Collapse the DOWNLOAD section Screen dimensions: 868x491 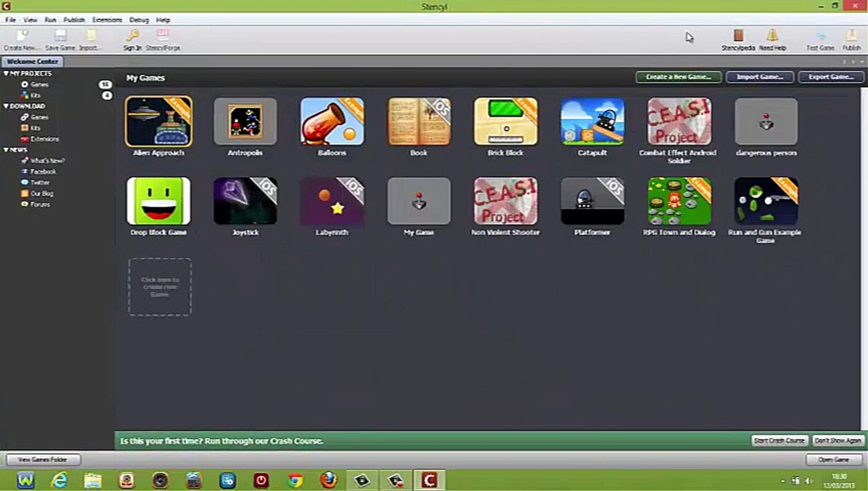(7, 106)
